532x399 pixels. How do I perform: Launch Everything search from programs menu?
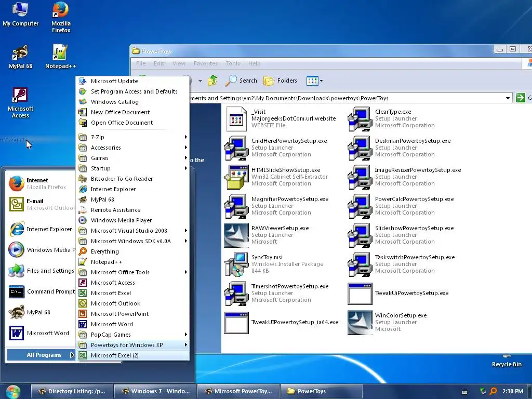click(x=132, y=251)
